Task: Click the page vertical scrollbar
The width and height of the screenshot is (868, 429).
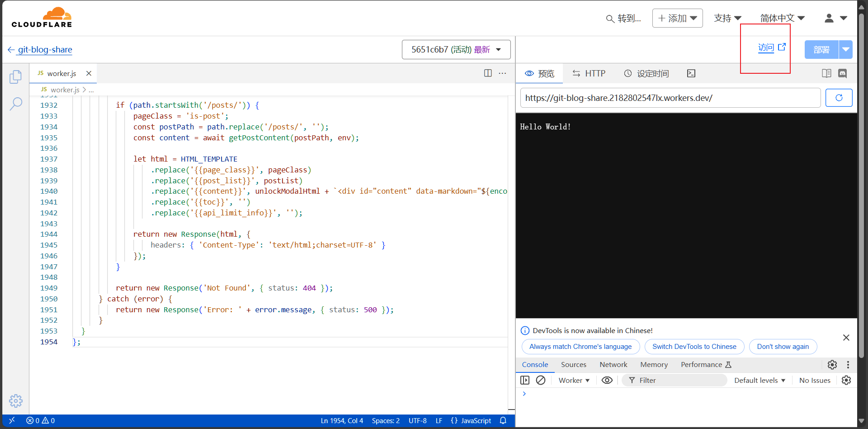Action: click(x=862, y=186)
